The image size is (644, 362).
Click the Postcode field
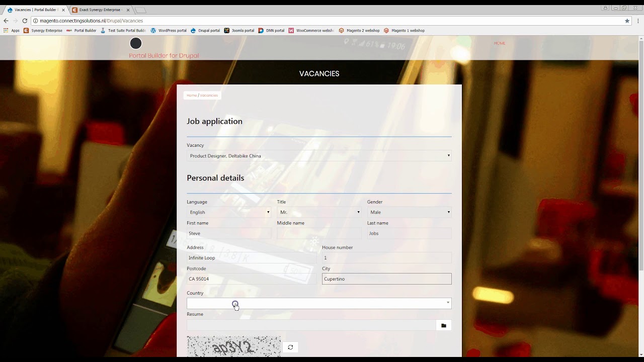252,279
